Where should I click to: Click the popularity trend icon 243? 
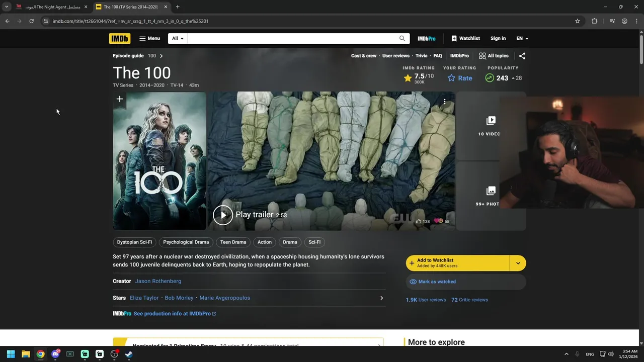pyautogui.click(x=490, y=78)
